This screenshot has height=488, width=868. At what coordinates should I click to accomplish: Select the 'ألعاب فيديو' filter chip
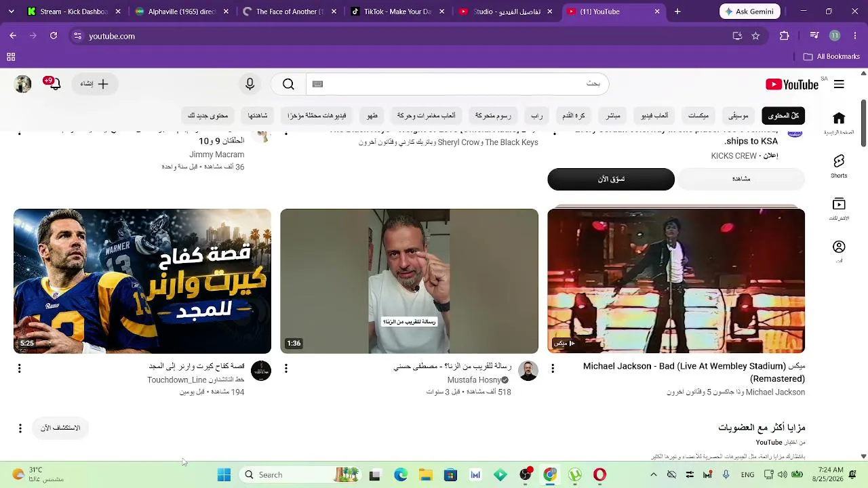coord(655,116)
